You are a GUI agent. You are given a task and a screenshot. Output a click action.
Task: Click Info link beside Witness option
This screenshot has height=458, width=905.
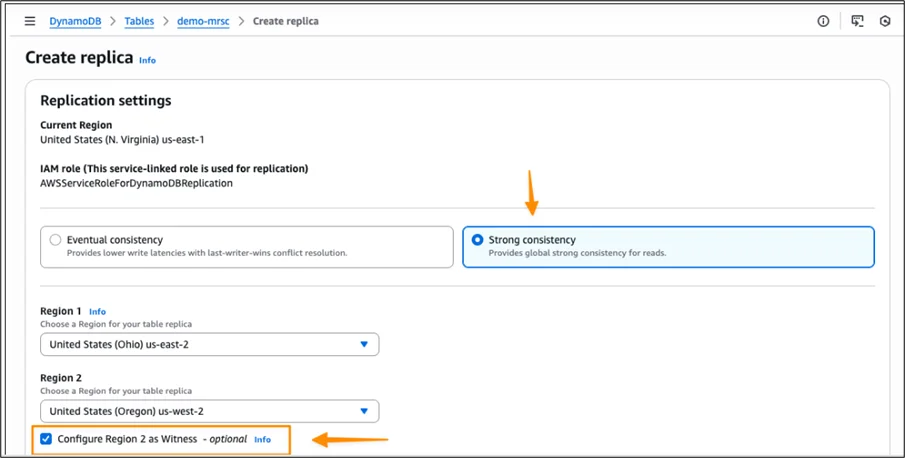click(262, 440)
